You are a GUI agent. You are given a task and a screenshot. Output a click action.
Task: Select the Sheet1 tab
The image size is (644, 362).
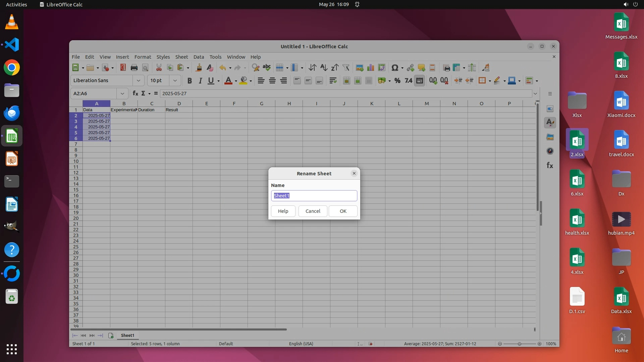(x=127, y=336)
